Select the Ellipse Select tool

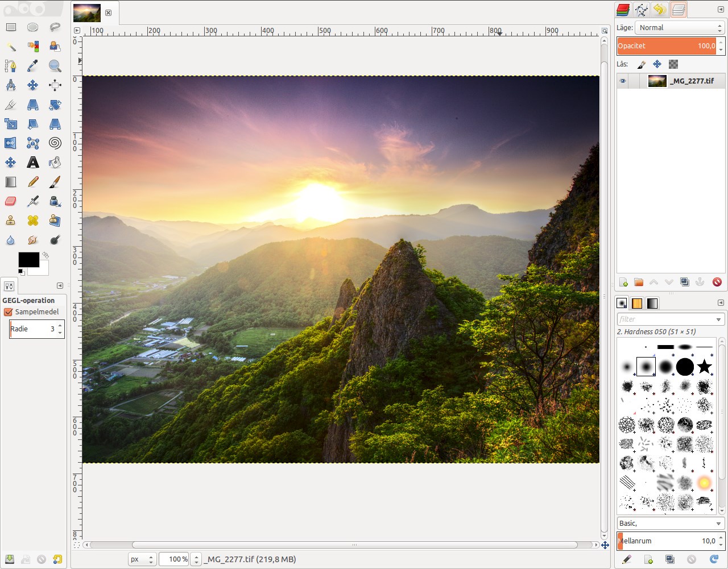pyautogui.click(x=33, y=27)
